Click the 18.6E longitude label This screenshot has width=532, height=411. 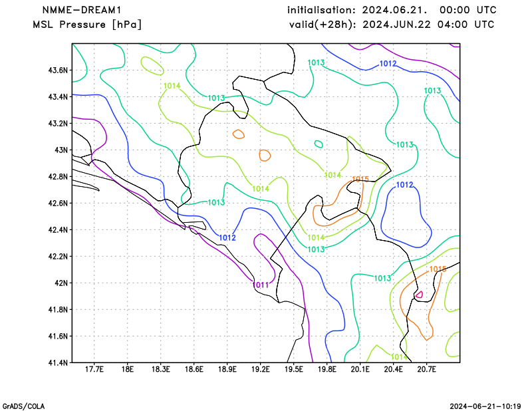click(194, 369)
